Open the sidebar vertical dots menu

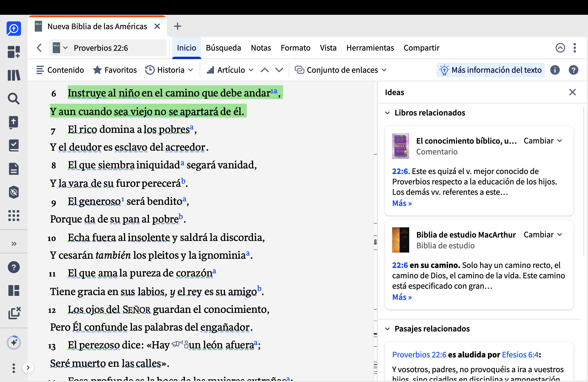pos(14,368)
